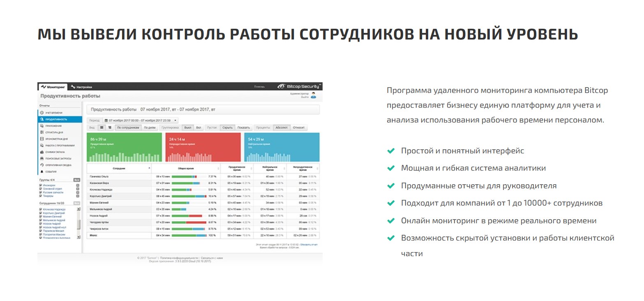
Task: Click the События bell icon
Action: point(42,171)
